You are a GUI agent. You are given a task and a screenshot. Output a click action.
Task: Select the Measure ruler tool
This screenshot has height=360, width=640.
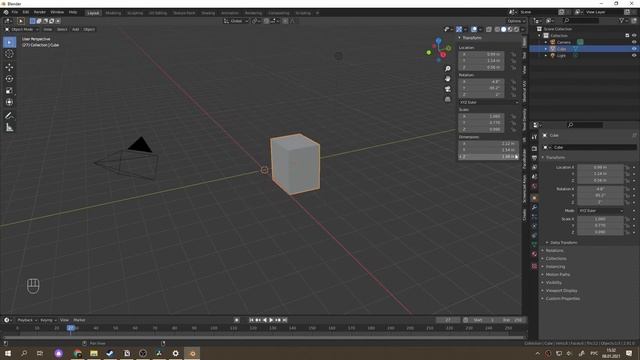pyautogui.click(x=9, y=128)
